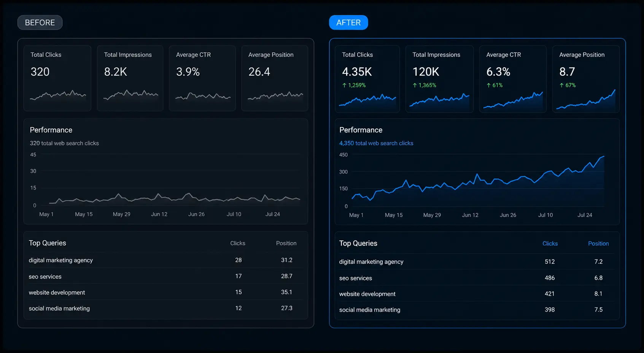Click 'May 15' on the After chart axis
Image resolution: width=644 pixels, height=353 pixels.
[394, 215]
